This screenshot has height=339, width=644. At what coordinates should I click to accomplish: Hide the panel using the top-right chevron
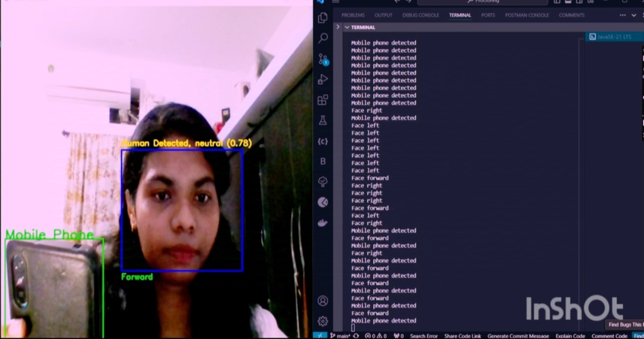(x=634, y=16)
